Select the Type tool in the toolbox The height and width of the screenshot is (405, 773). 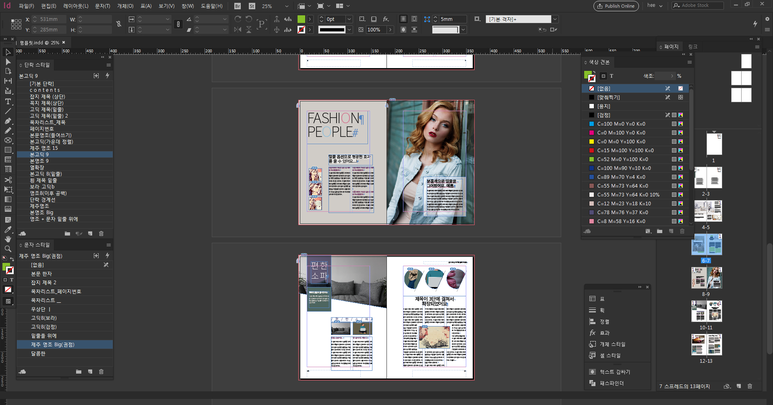(x=8, y=101)
